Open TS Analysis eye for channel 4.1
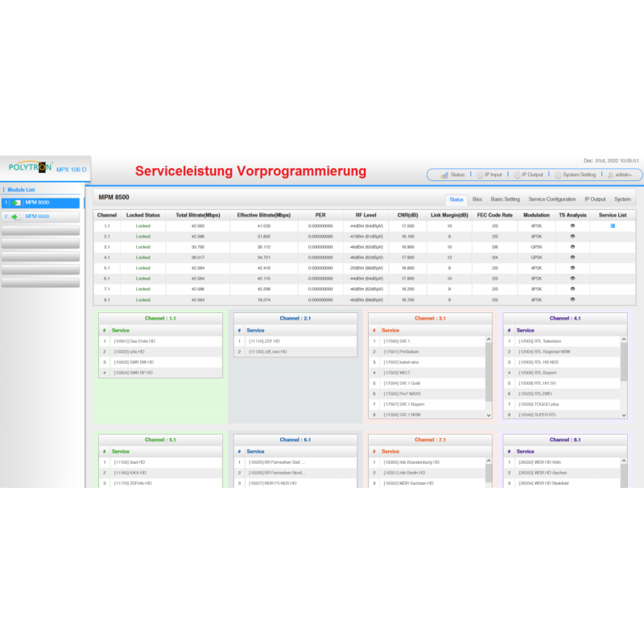Screen dimensions: 644x644 572,257
